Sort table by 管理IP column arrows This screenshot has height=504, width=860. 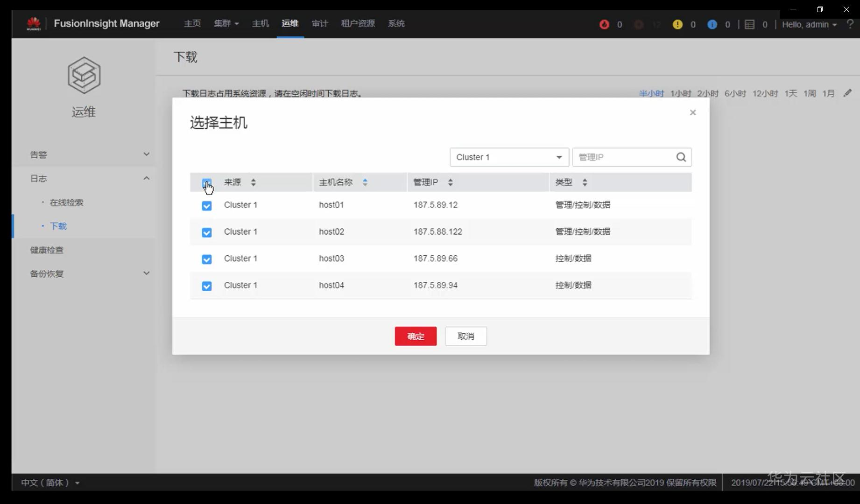450,182
